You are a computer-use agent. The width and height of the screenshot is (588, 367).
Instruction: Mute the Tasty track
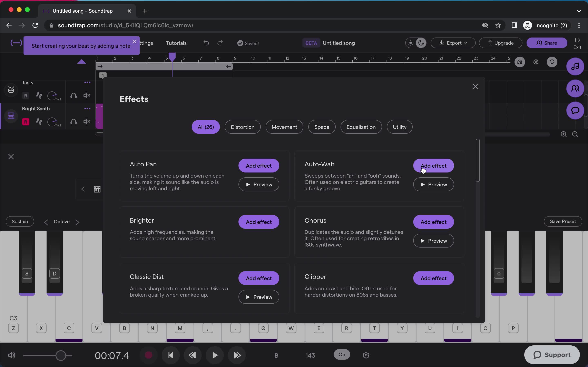tap(86, 96)
